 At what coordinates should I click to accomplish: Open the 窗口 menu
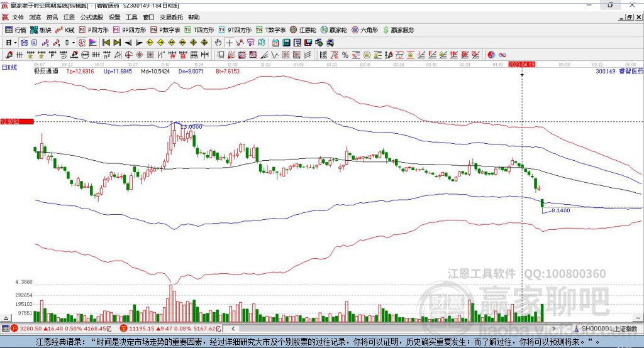[x=148, y=17]
